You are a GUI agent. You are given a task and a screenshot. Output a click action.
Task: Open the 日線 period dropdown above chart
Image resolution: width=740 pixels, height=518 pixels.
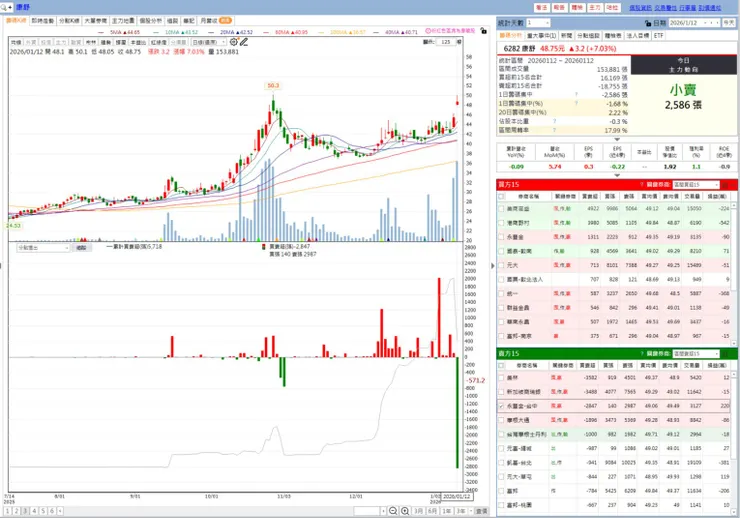209,42
